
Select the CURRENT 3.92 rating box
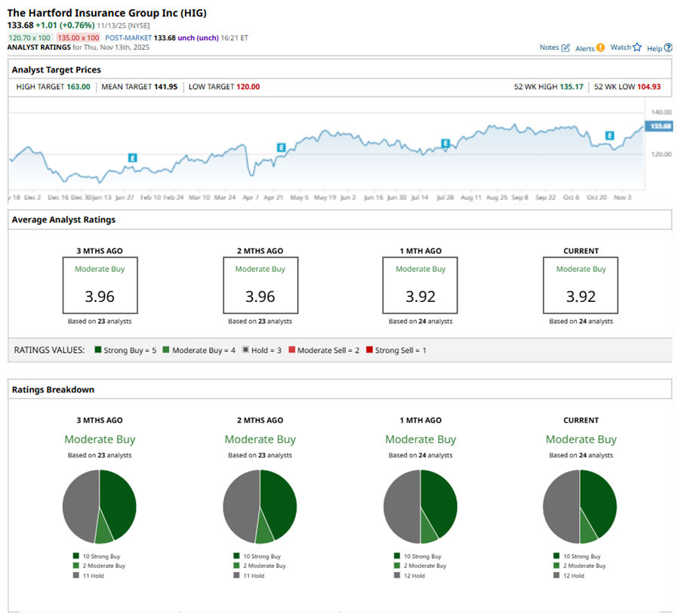point(581,285)
